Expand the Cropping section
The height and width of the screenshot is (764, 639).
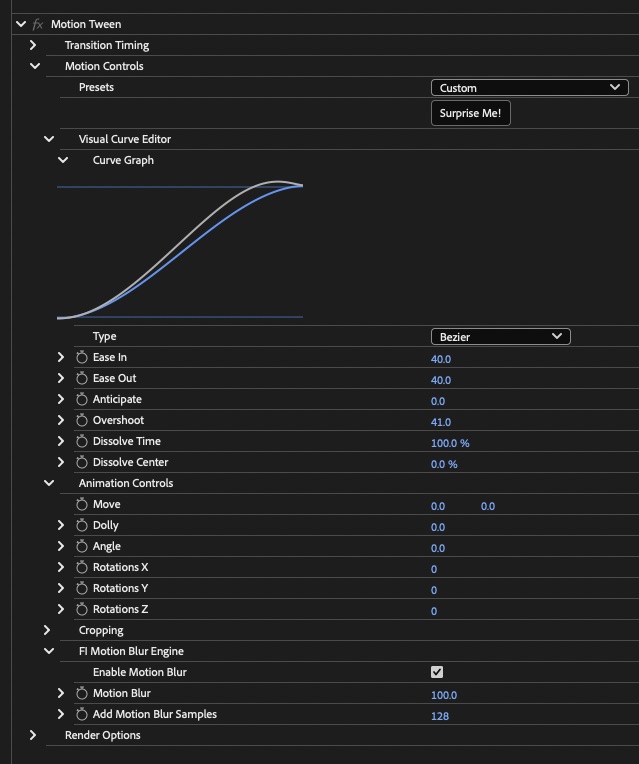pyautogui.click(x=47, y=630)
